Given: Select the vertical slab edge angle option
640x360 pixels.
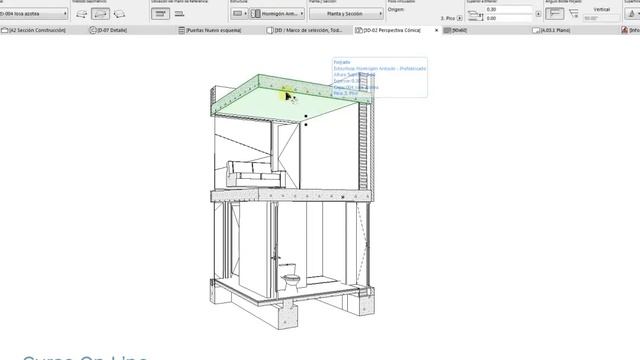Looking at the screenshot, I should [x=555, y=14].
